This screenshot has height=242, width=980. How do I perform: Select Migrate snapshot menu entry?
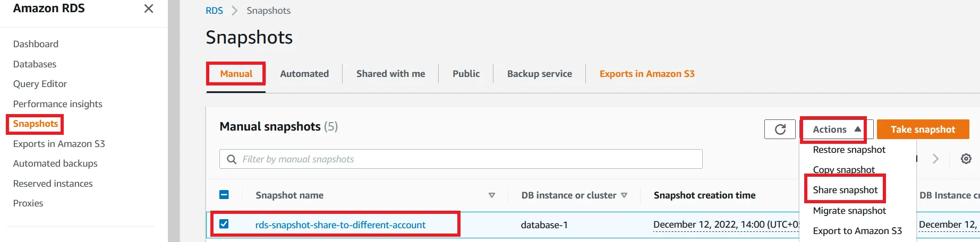(x=849, y=211)
